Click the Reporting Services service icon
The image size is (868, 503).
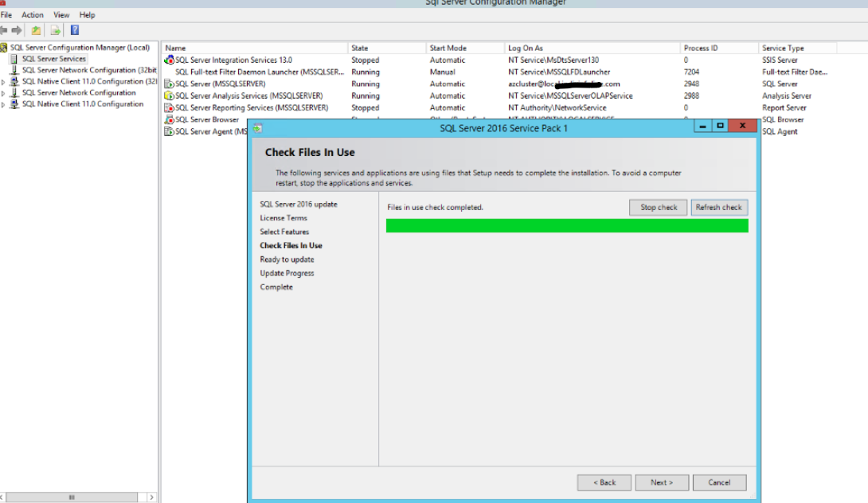[169, 108]
